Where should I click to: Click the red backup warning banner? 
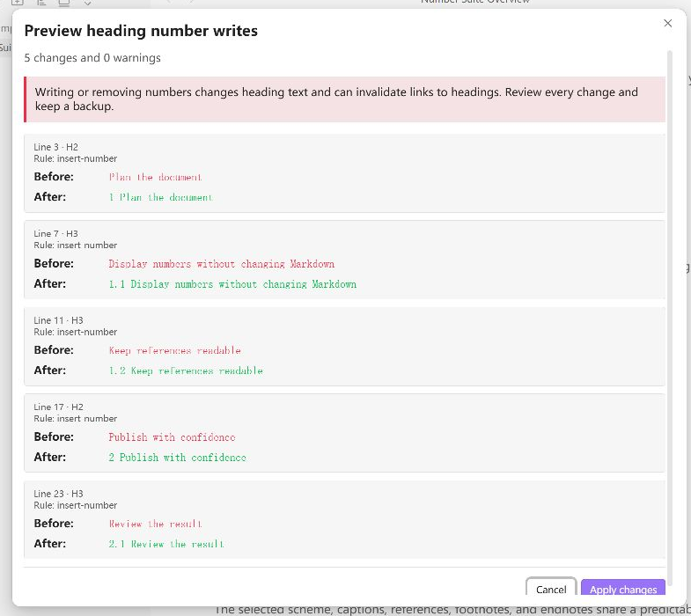344,99
